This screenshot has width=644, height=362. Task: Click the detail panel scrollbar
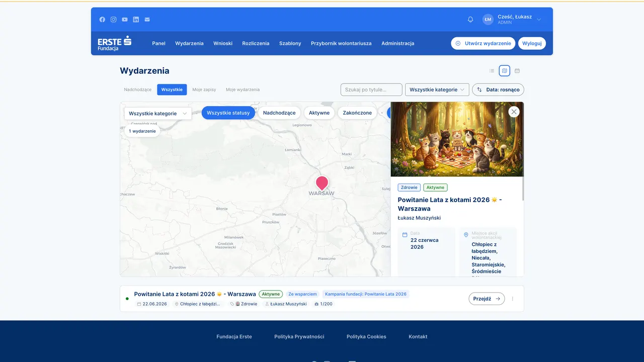point(523,188)
